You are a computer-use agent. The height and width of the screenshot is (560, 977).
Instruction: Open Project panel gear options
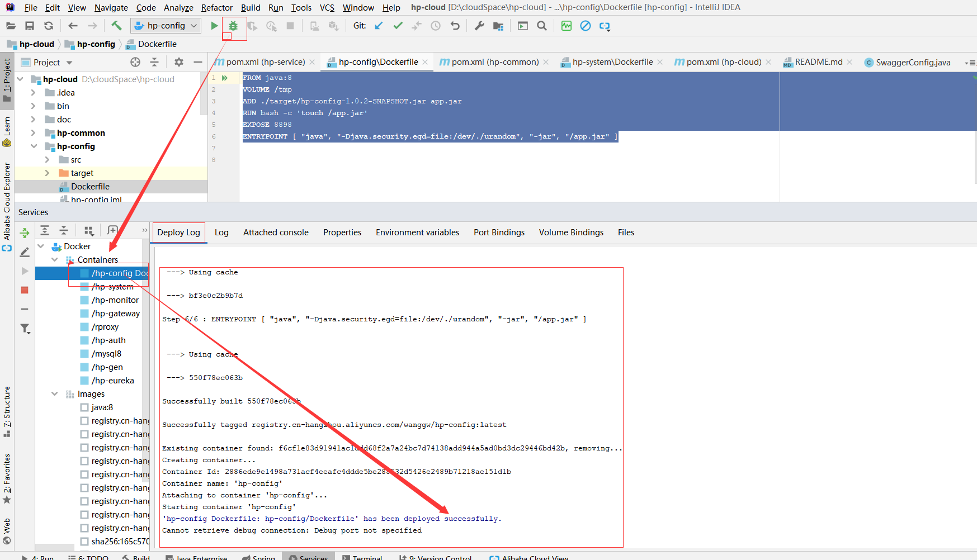coord(179,62)
